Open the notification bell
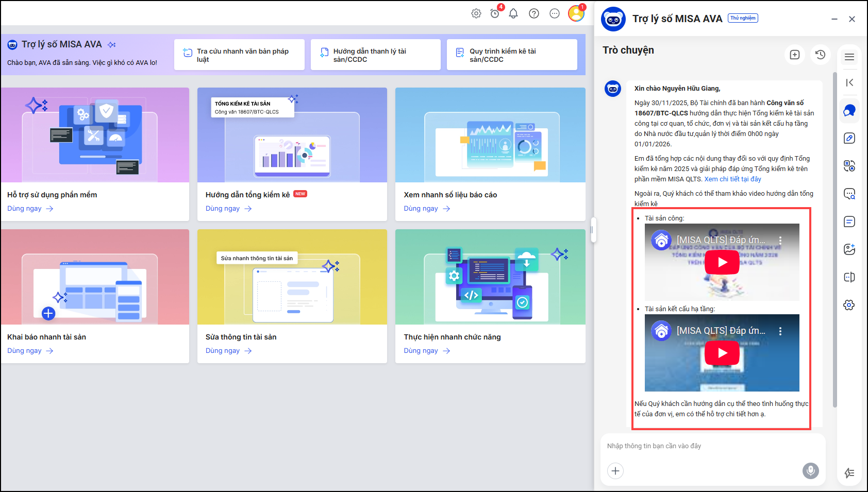 (x=513, y=13)
